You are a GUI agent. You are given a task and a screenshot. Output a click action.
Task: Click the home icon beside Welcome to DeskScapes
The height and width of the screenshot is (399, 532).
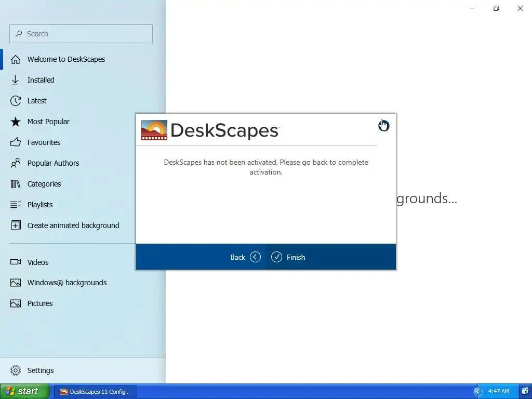[x=15, y=59]
